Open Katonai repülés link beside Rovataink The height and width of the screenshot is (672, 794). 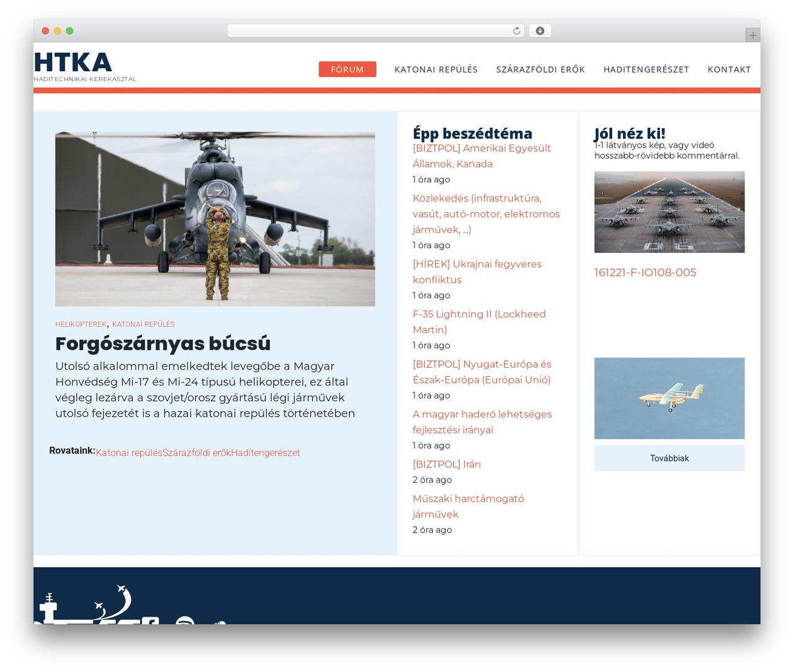pyautogui.click(x=129, y=453)
